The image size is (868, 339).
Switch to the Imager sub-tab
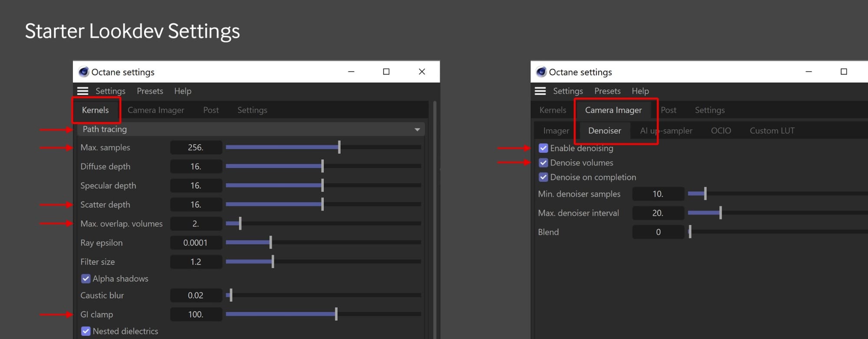(556, 131)
